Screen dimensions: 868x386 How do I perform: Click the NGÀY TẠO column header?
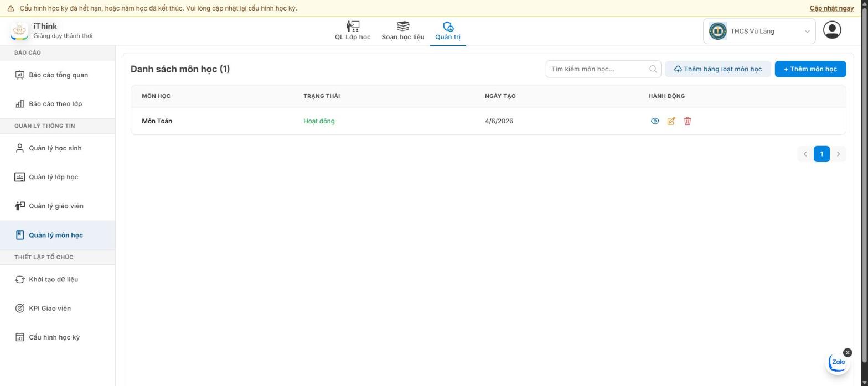[500, 96]
